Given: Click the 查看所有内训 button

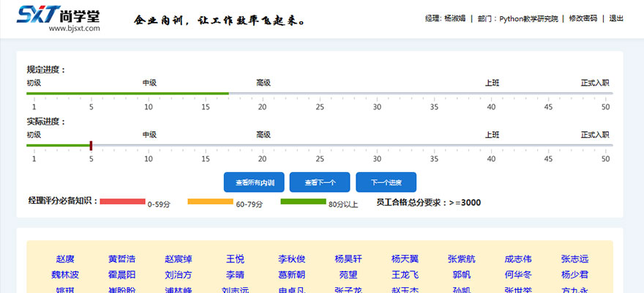Looking at the screenshot, I should [254, 182].
